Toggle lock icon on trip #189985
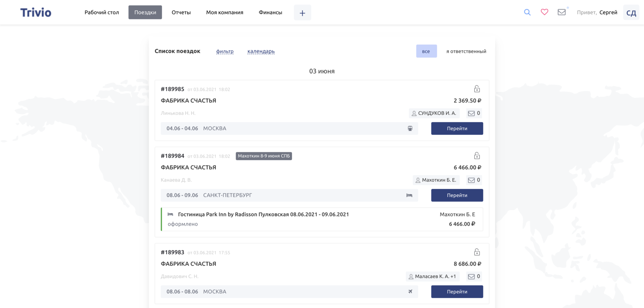 point(477,89)
